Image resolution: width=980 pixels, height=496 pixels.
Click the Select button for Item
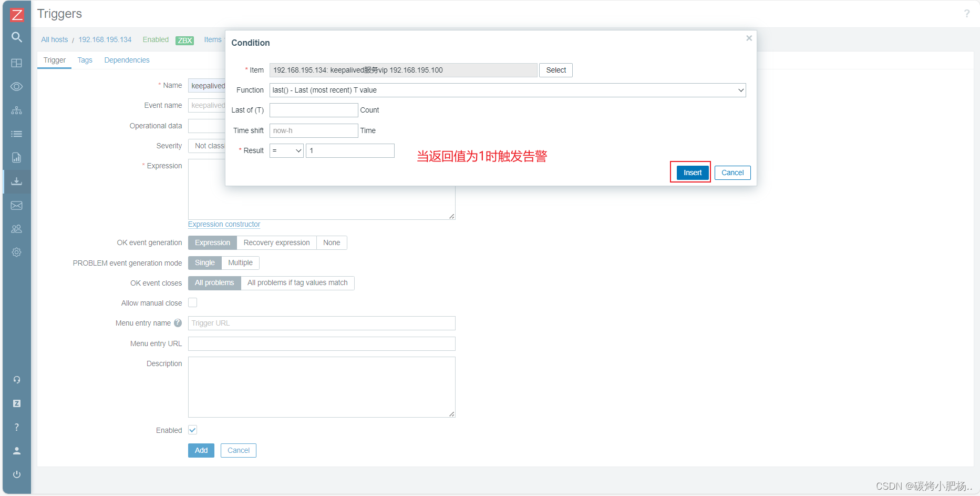point(556,70)
